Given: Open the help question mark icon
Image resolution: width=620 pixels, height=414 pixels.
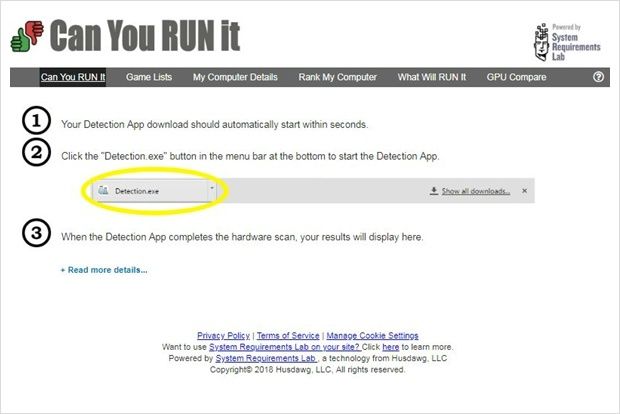Looking at the screenshot, I should pos(598,77).
